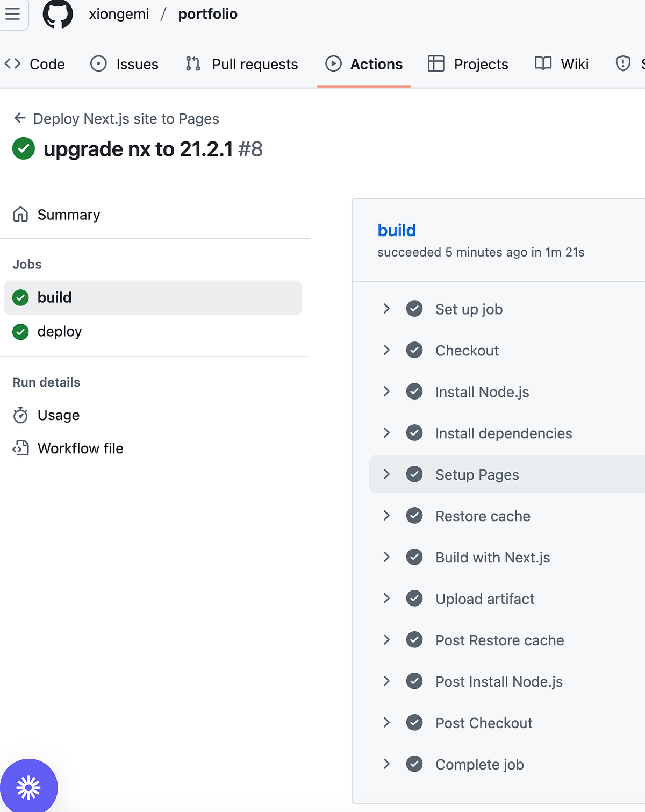Open Usage via its stopwatch icon
This screenshot has height=812, width=645.
click(x=20, y=415)
